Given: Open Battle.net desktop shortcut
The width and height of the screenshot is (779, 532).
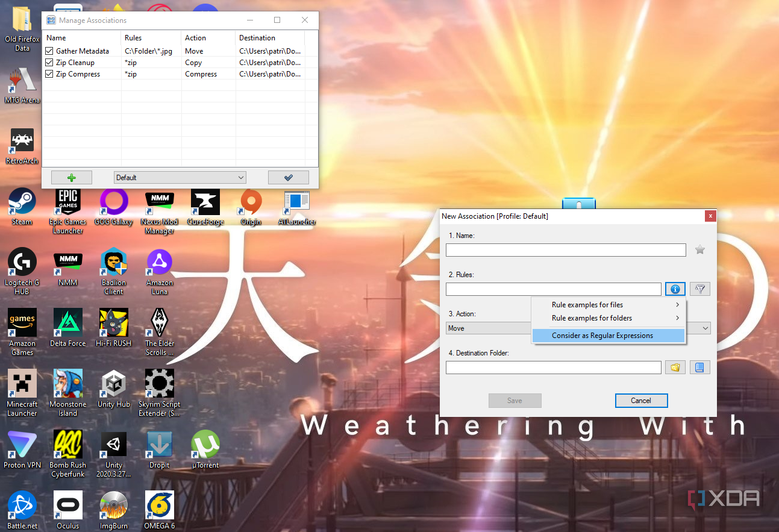Looking at the screenshot, I should (22, 511).
